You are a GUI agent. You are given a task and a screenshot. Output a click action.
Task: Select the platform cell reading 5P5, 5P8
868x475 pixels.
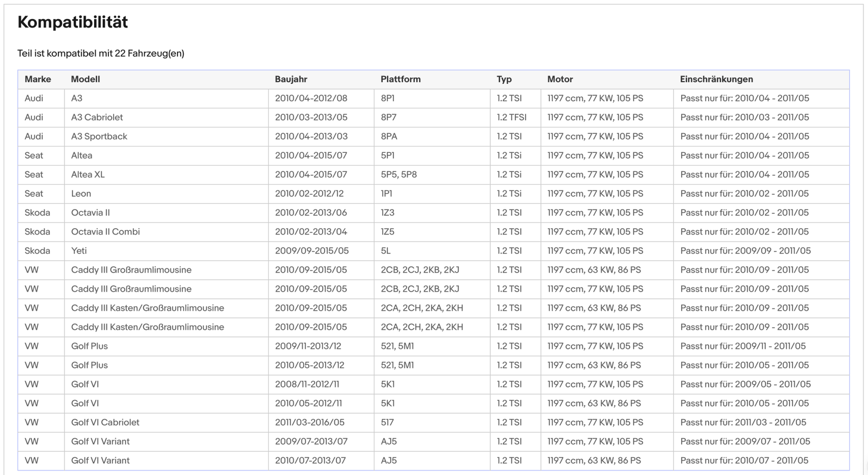(398, 175)
